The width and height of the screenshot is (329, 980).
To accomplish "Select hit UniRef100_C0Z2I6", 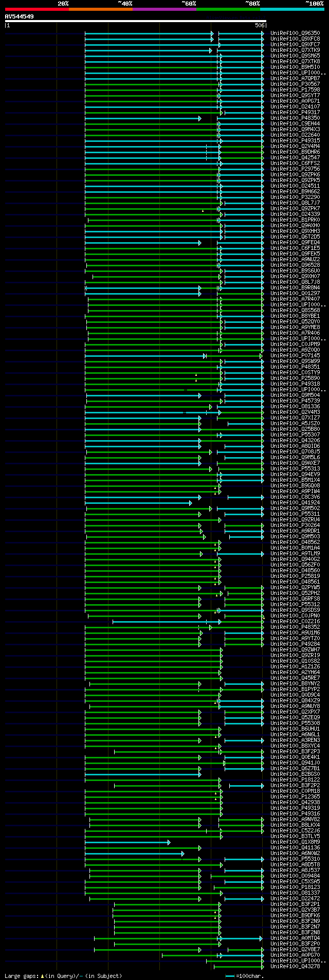I will [x=295, y=621].
